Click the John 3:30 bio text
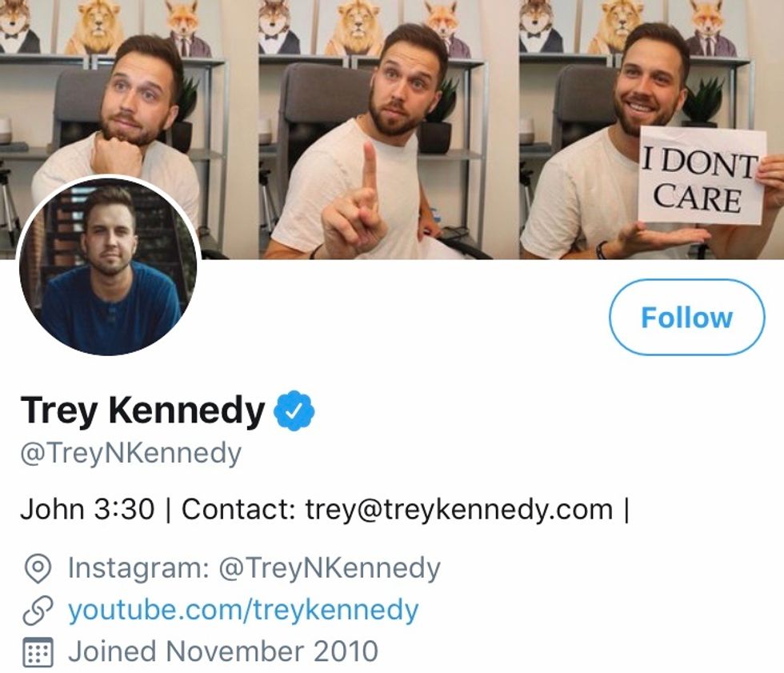Image resolution: width=784 pixels, height=673 pixels. tap(87, 509)
